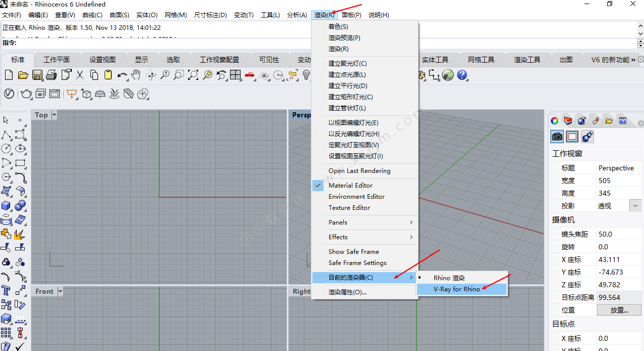Choose V-Ray for Rhino renderer option
Image resolution: width=644 pixels, height=351 pixels.
[456, 289]
